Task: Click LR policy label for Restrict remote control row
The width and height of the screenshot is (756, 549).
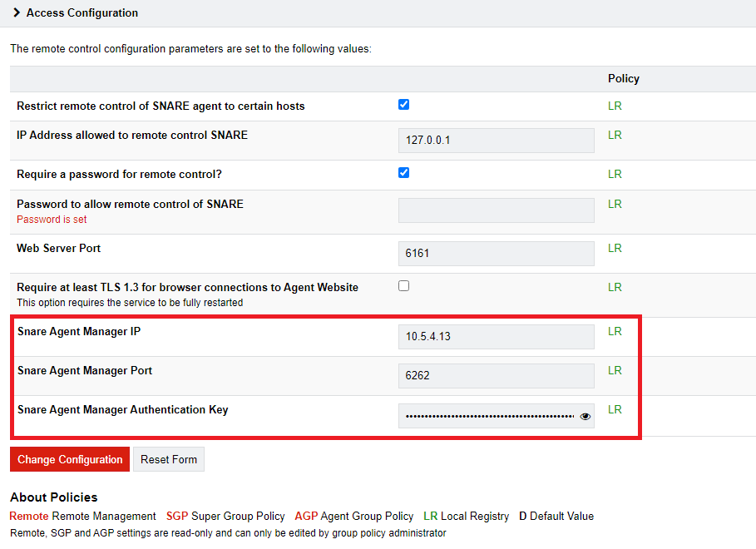Action: (x=615, y=106)
